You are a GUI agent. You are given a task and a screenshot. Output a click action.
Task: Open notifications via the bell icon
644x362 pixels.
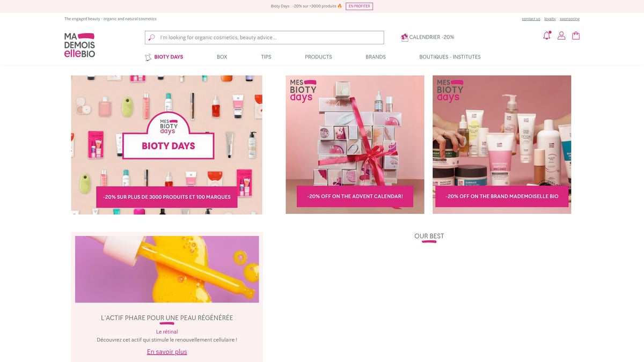[547, 35]
